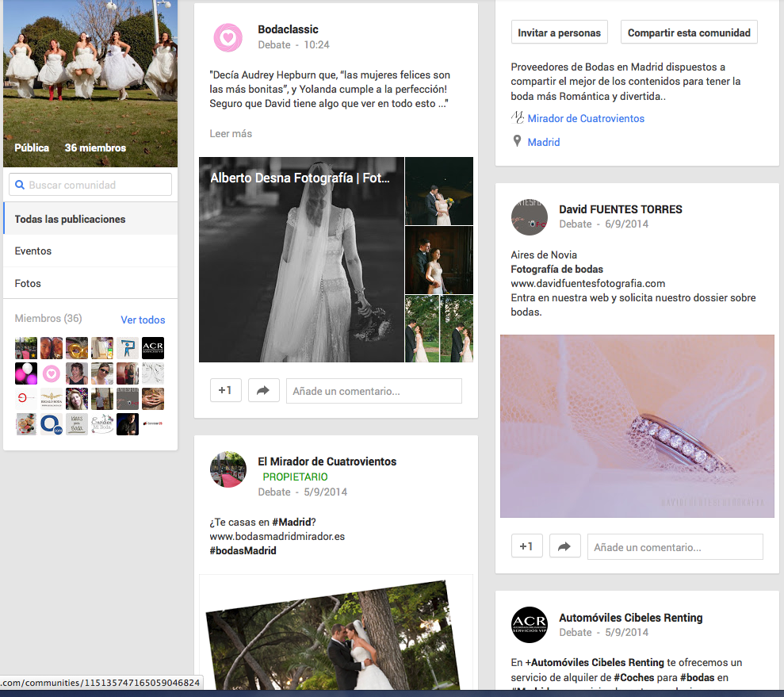Open Mirador de Cuatrovientos link
This screenshot has width=784, height=697.
(586, 118)
